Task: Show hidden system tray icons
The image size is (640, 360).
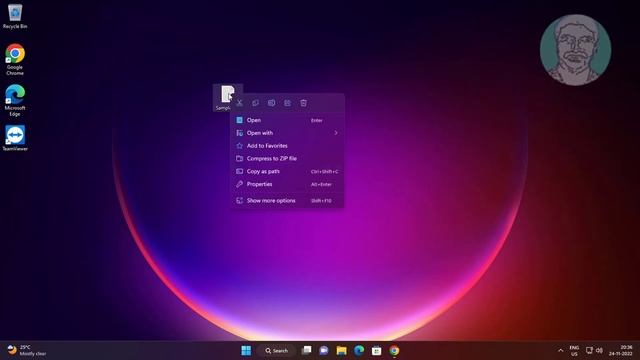Action: click(560, 351)
